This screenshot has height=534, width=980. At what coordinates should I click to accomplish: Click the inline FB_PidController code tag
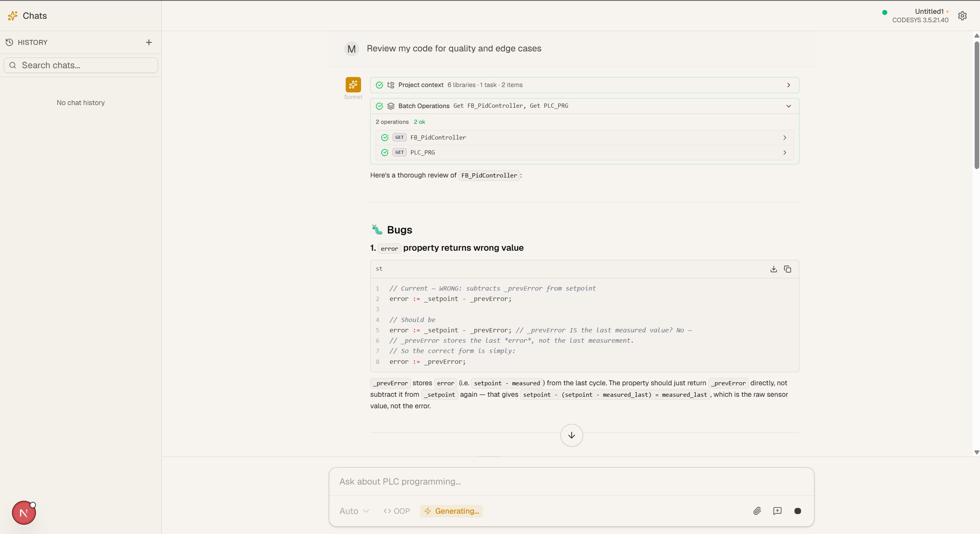[489, 176]
